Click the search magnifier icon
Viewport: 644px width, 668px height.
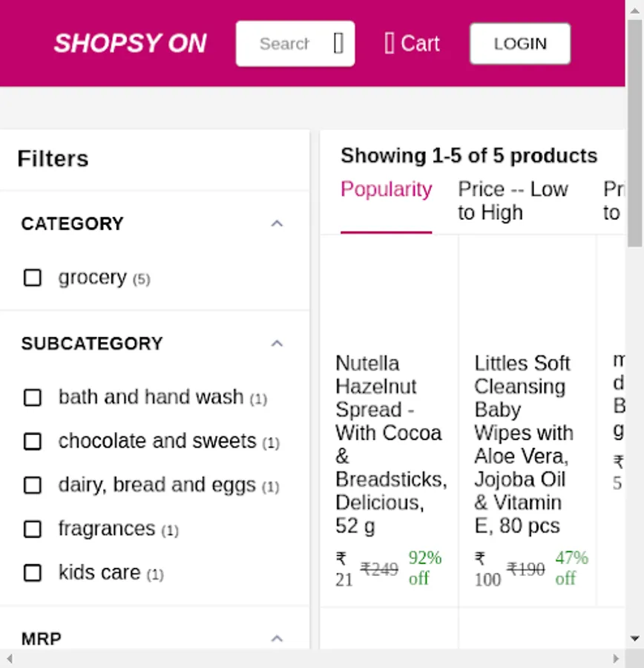point(338,44)
